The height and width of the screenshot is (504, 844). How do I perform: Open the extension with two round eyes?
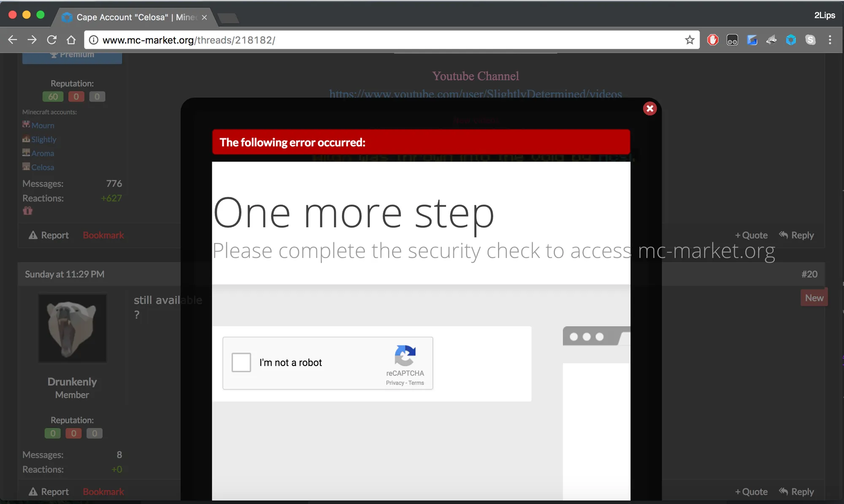pyautogui.click(x=732, y=40)
